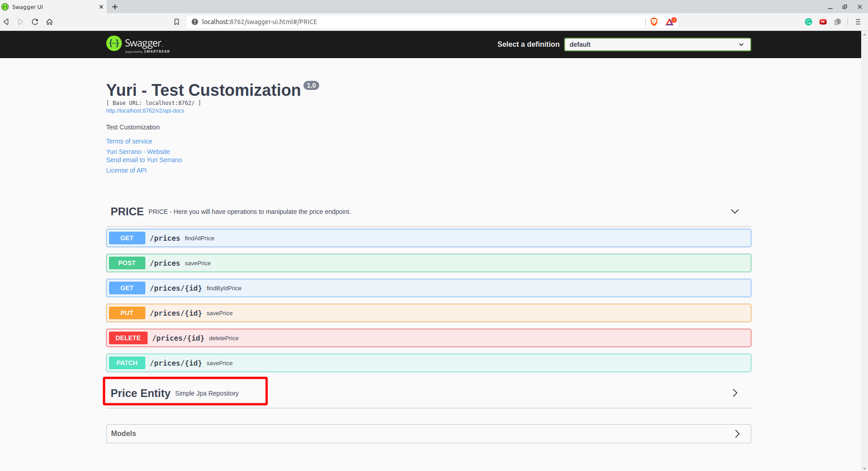Click the License of API link

[126, 170]
